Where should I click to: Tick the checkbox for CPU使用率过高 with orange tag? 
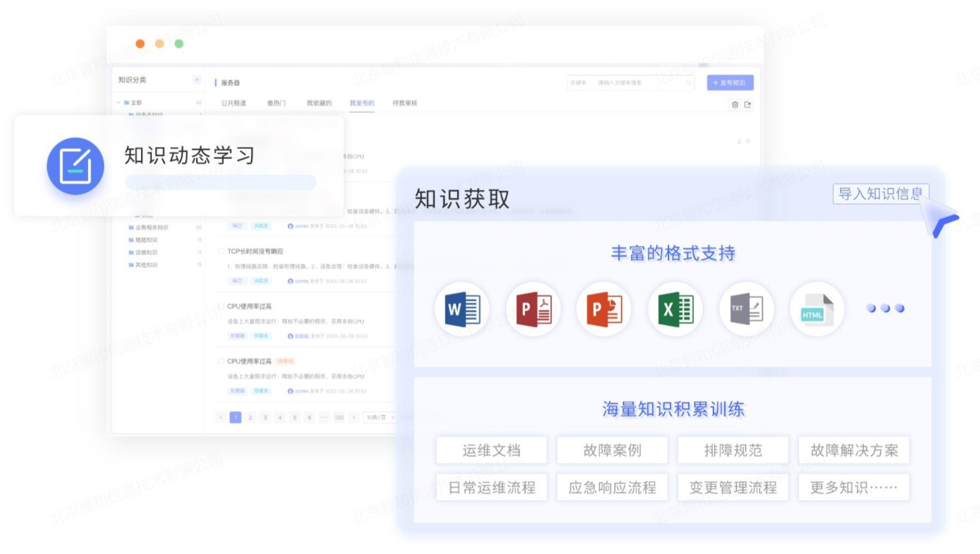221,361
